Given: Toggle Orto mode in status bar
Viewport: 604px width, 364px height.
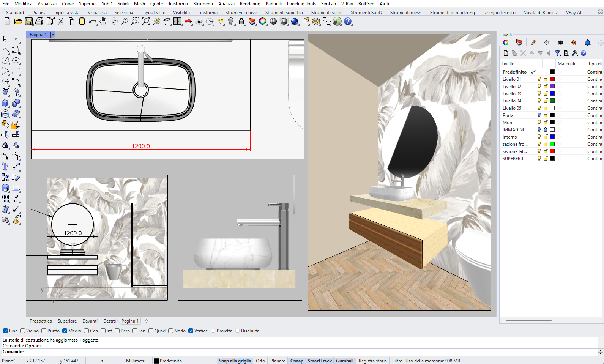Looking at the screenshot, I should 260,361.
